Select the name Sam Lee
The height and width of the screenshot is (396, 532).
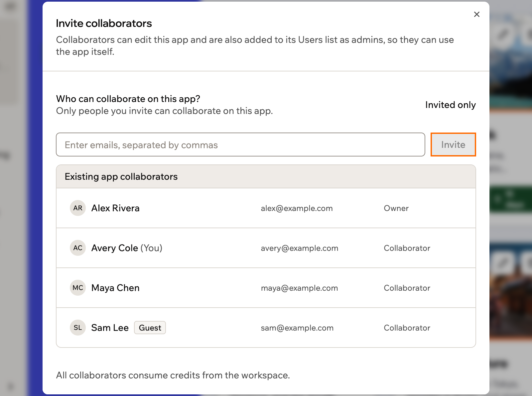click(x=110, y=328)
